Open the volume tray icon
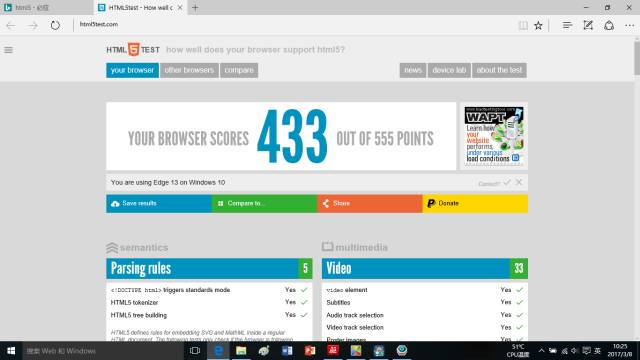The image size is (640, 360). pos(574,351)
